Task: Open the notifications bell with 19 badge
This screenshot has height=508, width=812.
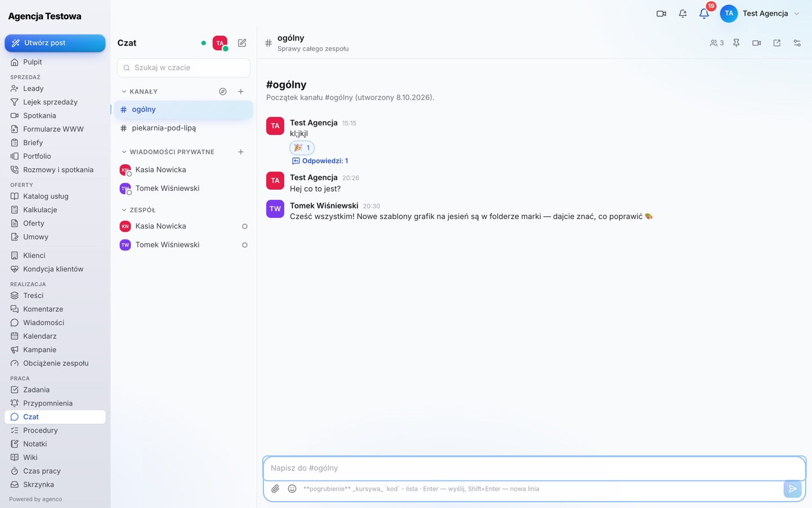Action: 704,14
